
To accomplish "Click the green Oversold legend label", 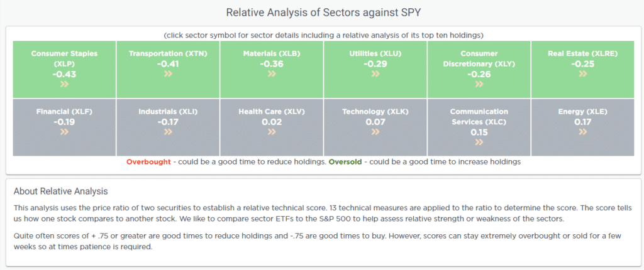I will click(345, 161).
